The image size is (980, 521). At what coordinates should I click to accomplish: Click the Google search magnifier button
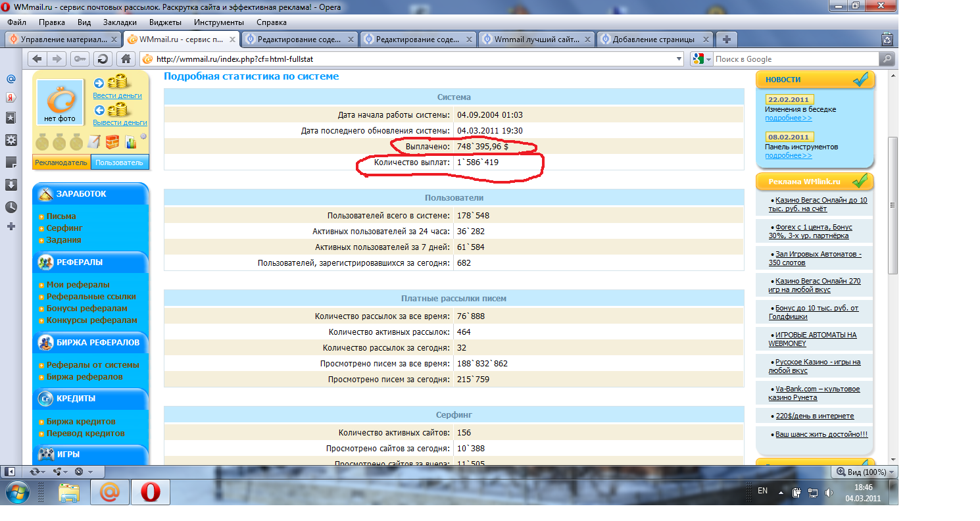pyautogui.click(x=887, y=59)
